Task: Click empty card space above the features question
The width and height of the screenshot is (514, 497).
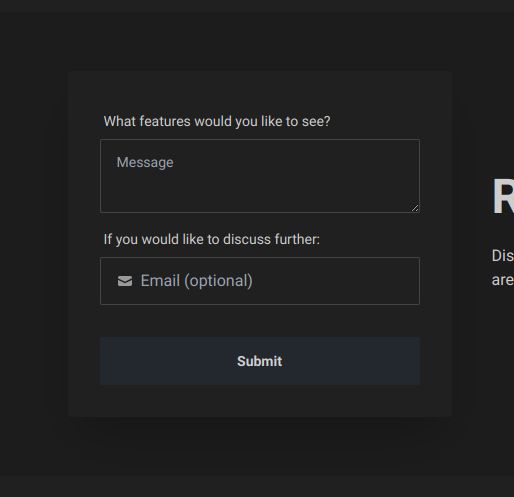Action: [260, 92]
